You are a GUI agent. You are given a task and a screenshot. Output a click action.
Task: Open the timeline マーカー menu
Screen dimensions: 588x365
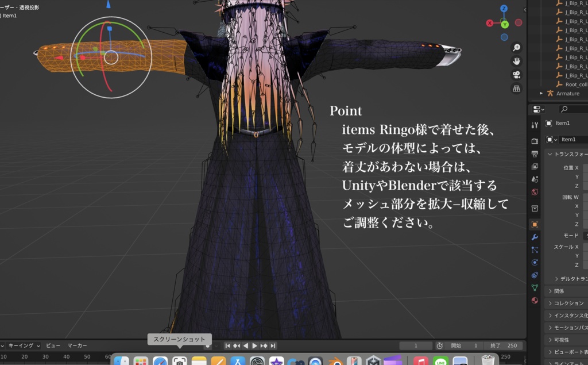(x=78, y=345)
